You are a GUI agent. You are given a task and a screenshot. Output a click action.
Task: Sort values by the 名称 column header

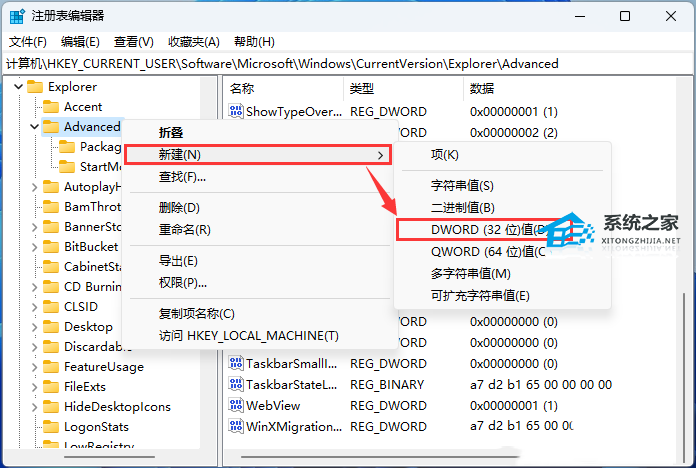[284, 89]
